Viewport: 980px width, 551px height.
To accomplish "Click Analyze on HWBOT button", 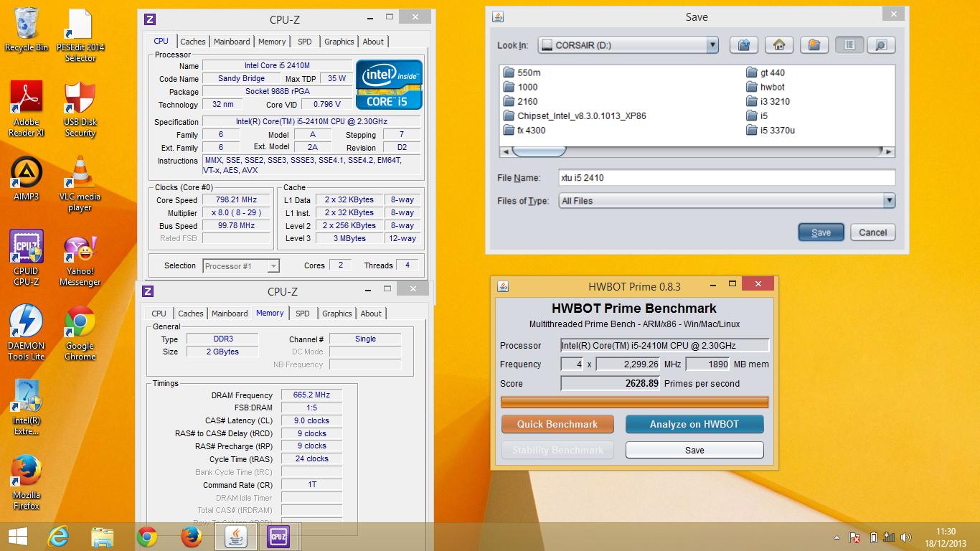I will click(x=694, y=424).
